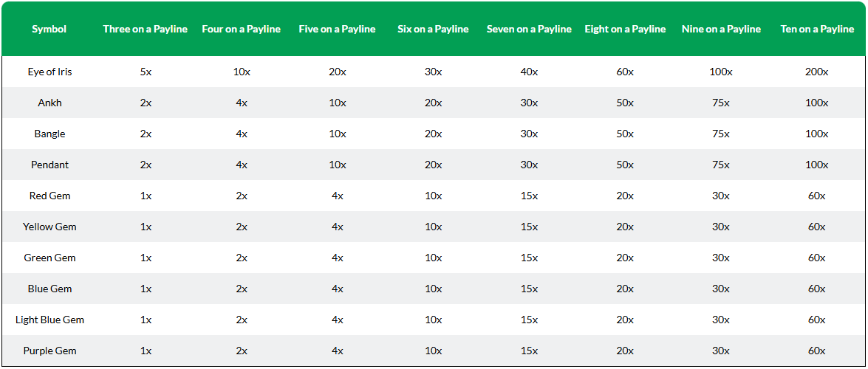Select the Pendant symbol name
Screen dimensions: 868x369
(x=49, y=165)
